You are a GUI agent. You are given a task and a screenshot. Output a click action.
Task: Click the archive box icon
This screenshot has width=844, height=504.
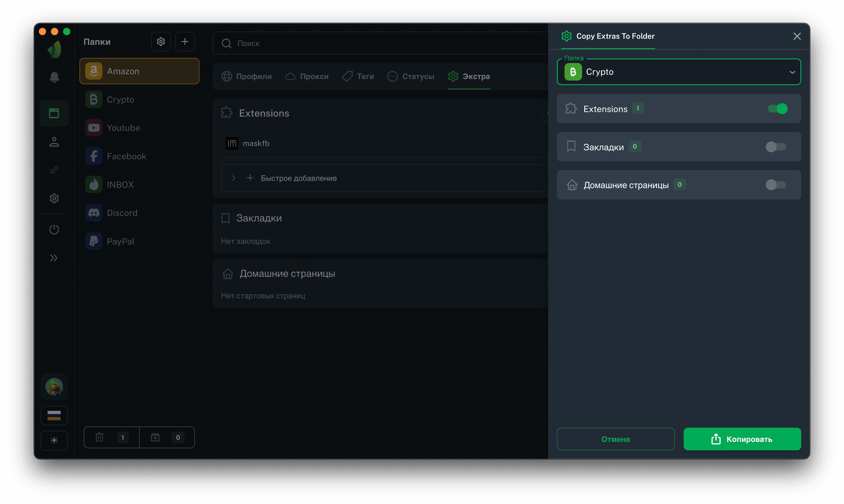[x=155, y=437]
